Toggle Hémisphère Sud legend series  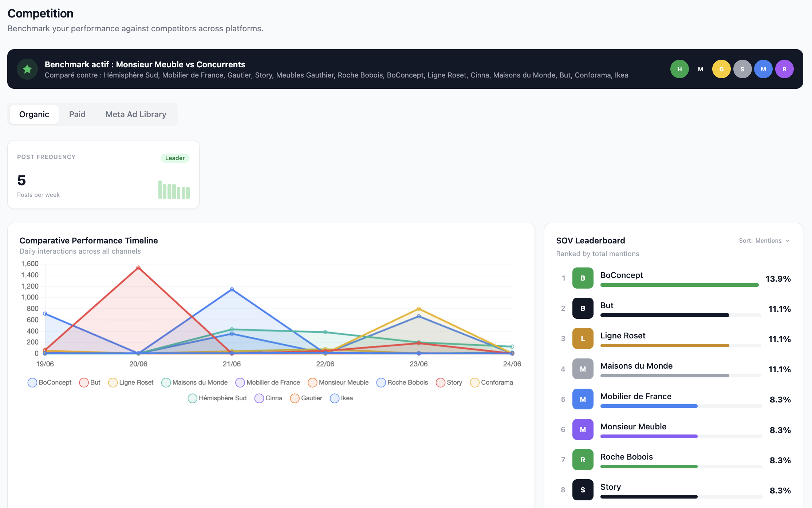click(x=217, y=398)
